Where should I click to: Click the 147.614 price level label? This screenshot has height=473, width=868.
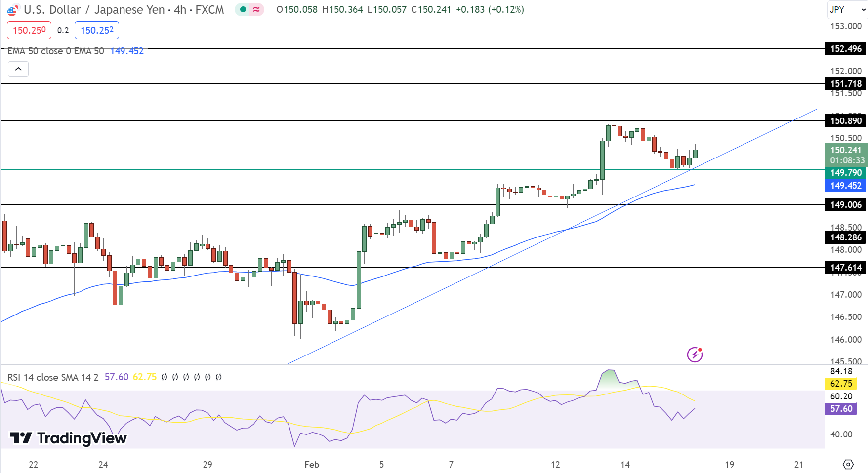(846, 268)
